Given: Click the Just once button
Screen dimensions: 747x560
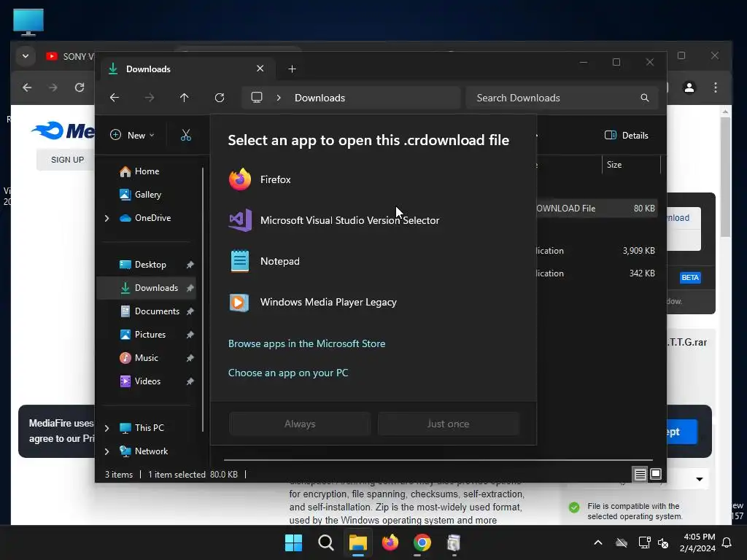Looking at the screenshot, I should (449, 424).
